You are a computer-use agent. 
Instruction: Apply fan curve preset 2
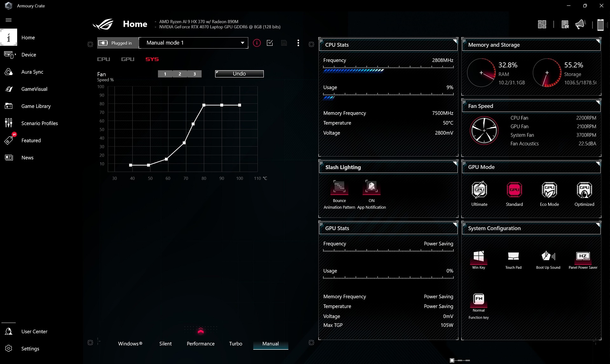(180, 74)
